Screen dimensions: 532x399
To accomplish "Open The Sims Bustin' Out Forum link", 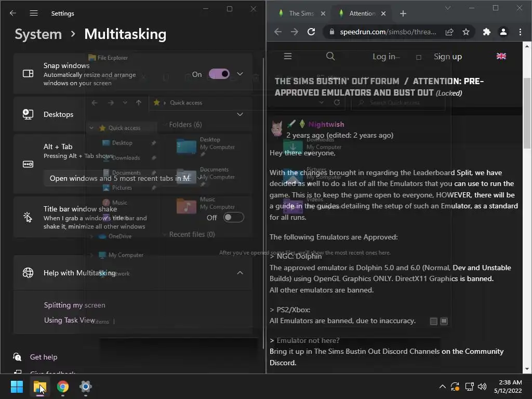I will 337,82.
